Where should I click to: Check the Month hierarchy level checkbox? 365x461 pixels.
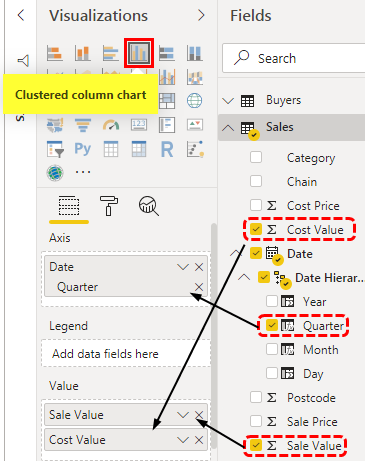coord(272,349)
